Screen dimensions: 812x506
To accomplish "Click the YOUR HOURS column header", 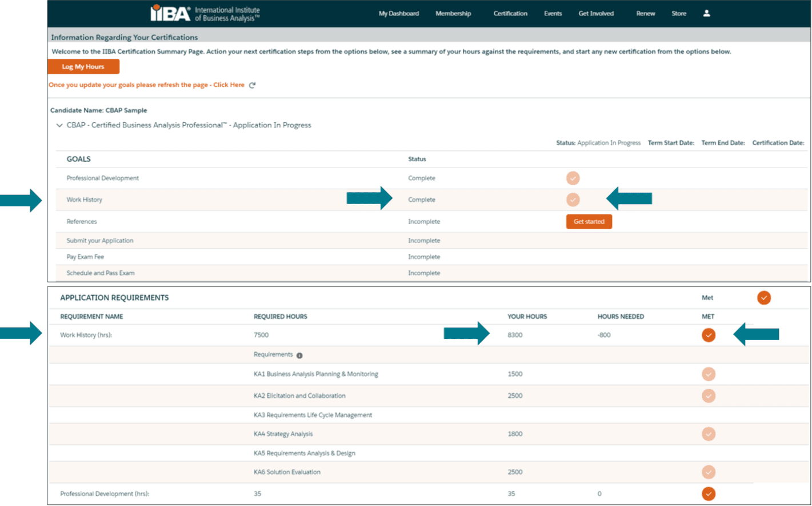I will (527, 317).
